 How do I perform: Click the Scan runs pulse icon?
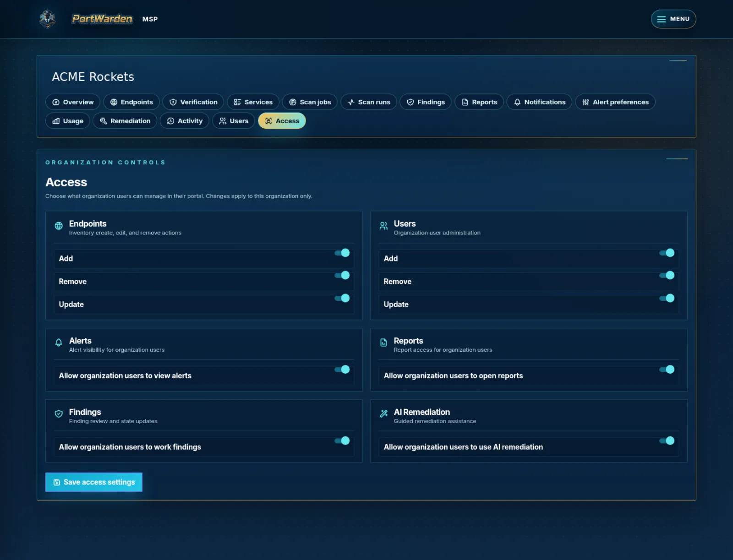point(351,102)
